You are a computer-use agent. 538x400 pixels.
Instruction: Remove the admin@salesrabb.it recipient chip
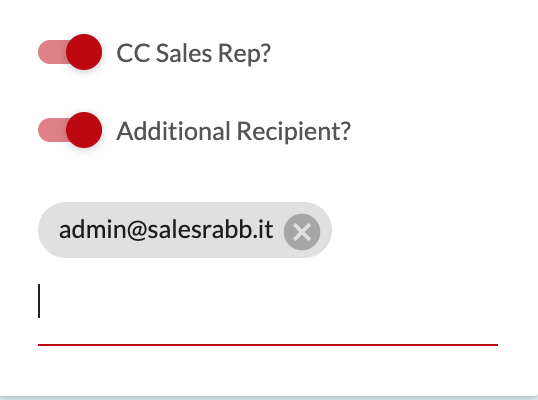click(x=302, y=232)
